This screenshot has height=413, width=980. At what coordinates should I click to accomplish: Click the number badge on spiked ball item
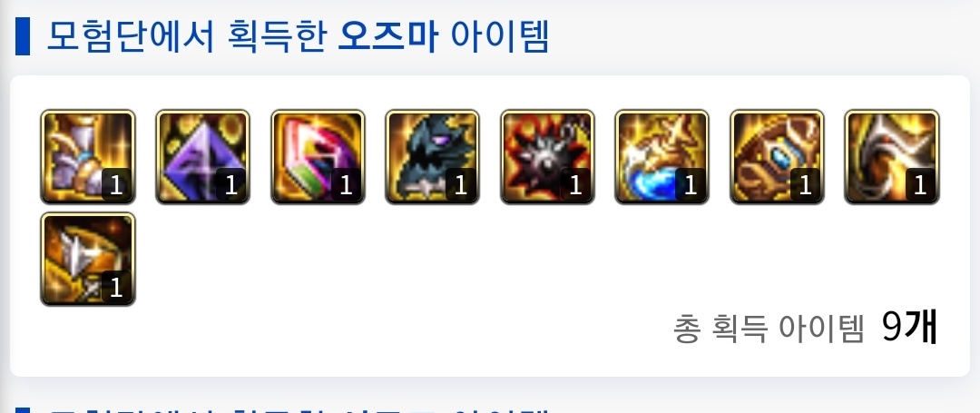click(575, 185)
